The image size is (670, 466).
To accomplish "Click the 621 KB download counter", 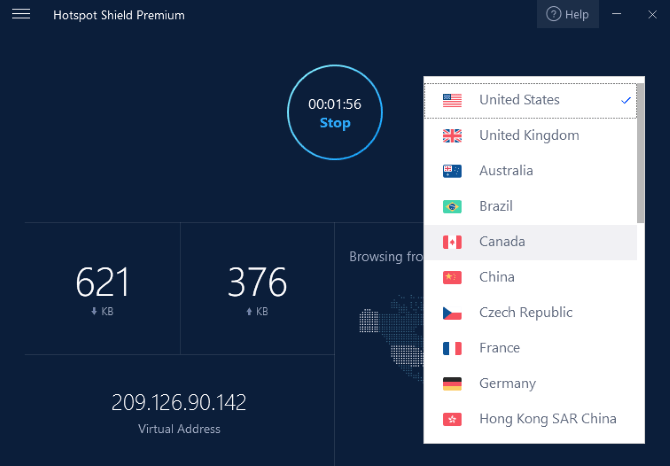I will (x=103, y=284).
